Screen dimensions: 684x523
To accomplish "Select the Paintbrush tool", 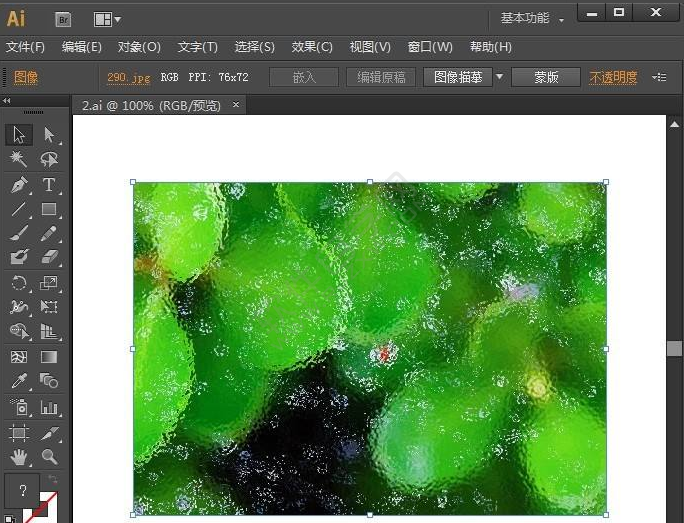I will click(x=19, y=233).
